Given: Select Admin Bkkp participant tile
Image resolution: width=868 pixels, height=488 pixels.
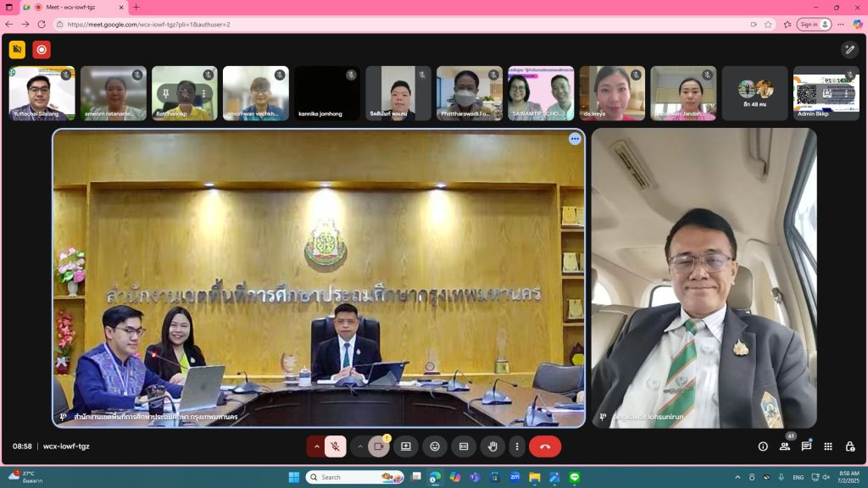Looking at the screenshot, I should click(826, 93).
